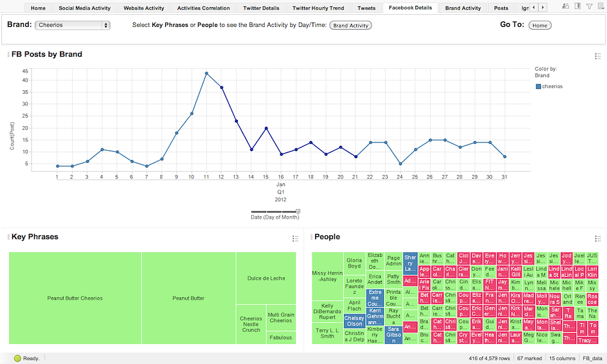The height and width of the screenshot is (364, 607).
Task: Switch to the Posts tab
Action: click(501, 8)
